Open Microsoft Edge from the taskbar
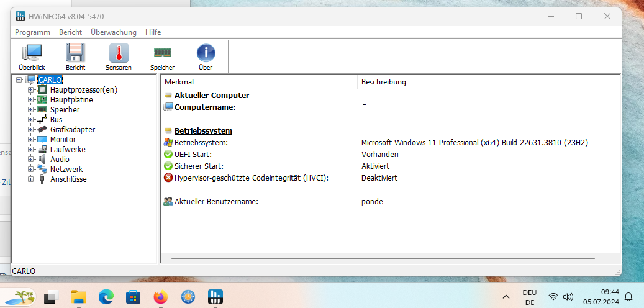This screenshot has height=308, width=644. [106, 296]
